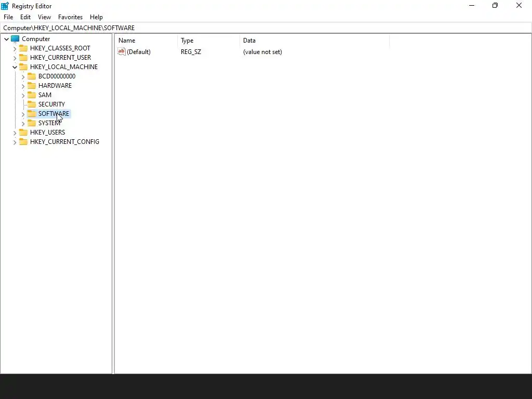Close the Registry Editor window
The image size is (532, 399).
coord(519,5)
